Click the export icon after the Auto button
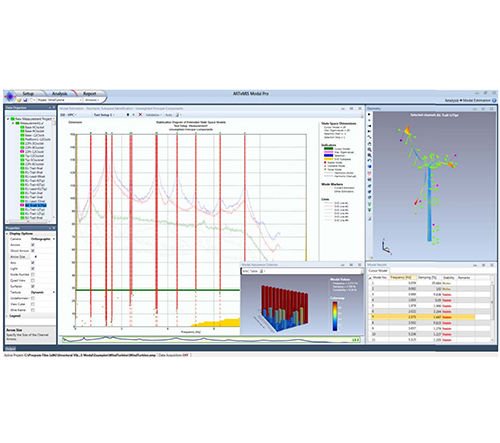500x443 pixels. click(x=177, y=115)
